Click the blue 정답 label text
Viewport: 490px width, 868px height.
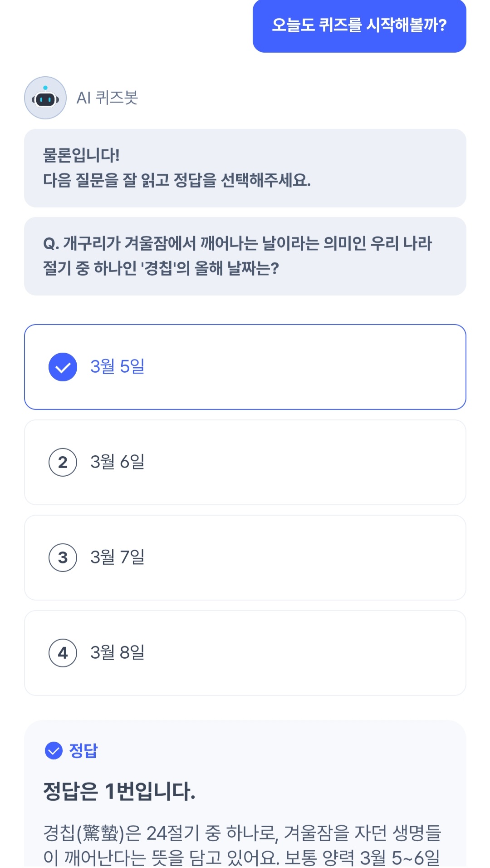(x=83, y=750)
